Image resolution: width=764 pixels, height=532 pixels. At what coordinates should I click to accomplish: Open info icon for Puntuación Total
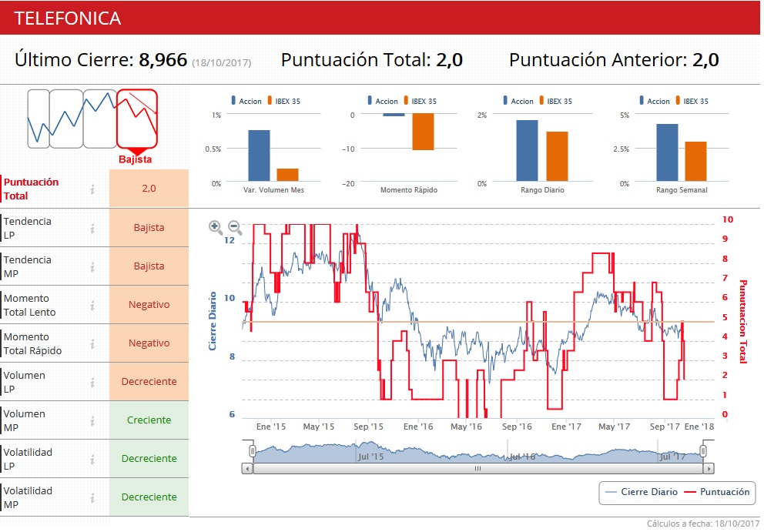click(92, 189)
